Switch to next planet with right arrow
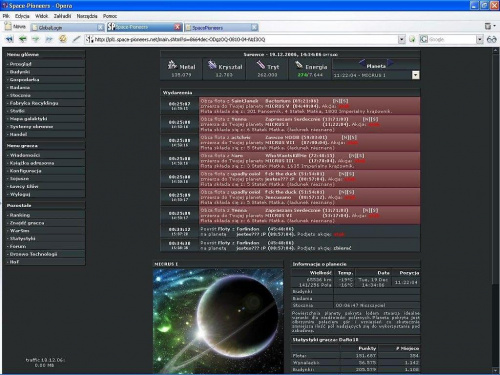500x375 pixels. [390, 62]
